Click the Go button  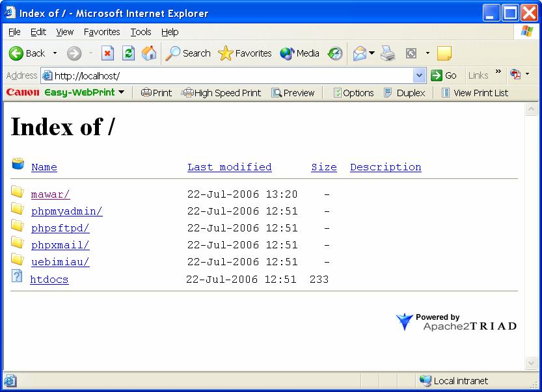point(444,75)
